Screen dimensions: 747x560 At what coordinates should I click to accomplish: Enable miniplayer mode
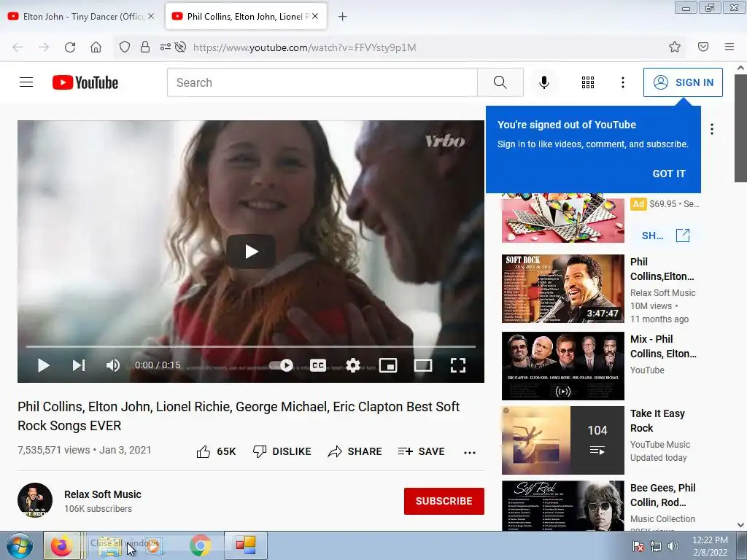coord(388,365)
